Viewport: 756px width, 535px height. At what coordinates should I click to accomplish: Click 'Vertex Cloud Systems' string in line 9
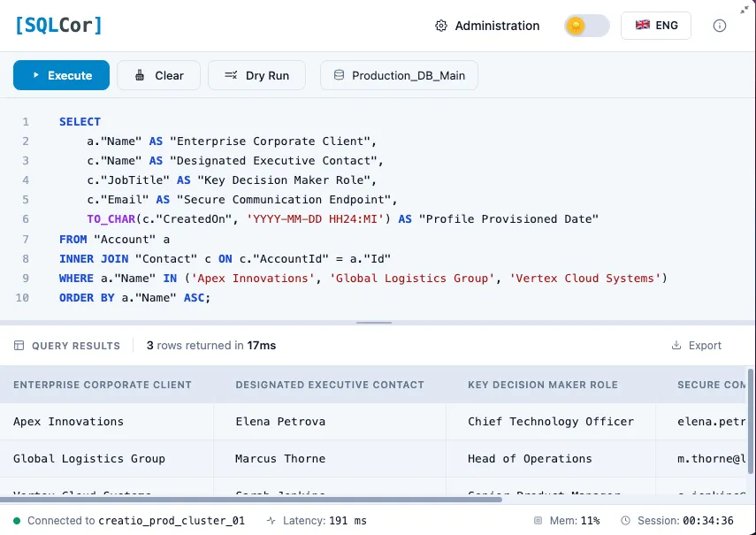(584, 278)
